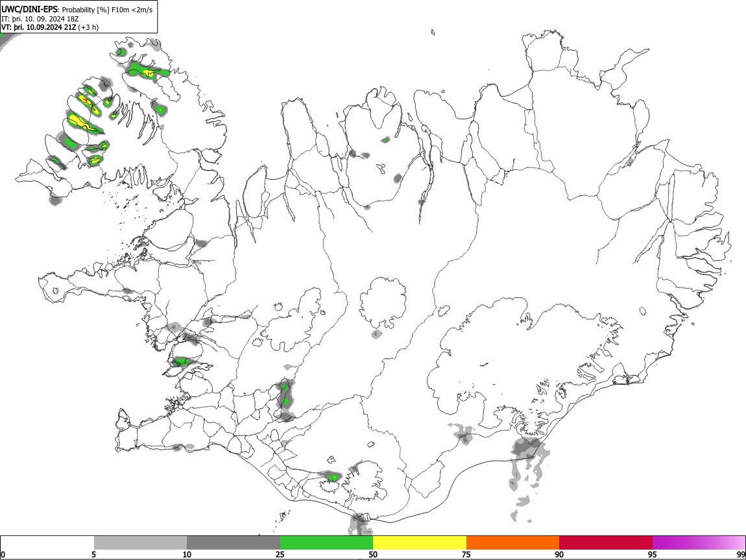Click the orange 75–90% legend swatch

click(x=513, y=543)
